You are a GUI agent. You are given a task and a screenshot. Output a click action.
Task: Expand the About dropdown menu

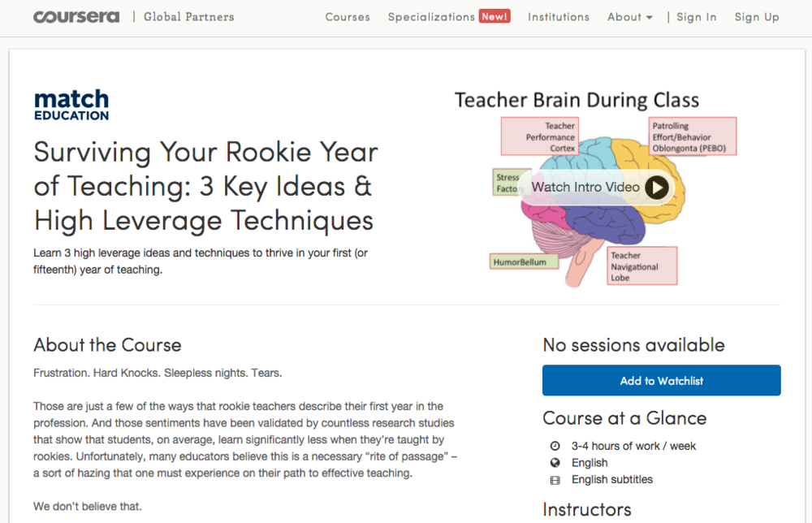click(x=630, y=17)
